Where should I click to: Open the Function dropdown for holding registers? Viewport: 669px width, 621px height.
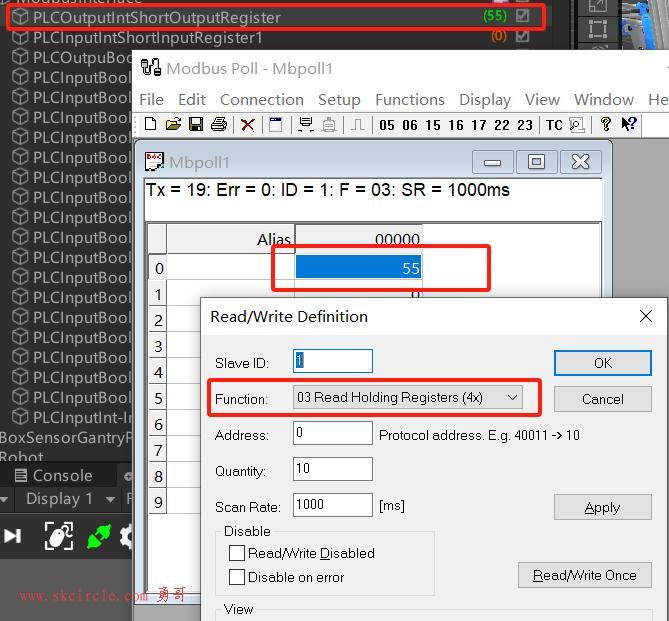click(x=407, y=397)
